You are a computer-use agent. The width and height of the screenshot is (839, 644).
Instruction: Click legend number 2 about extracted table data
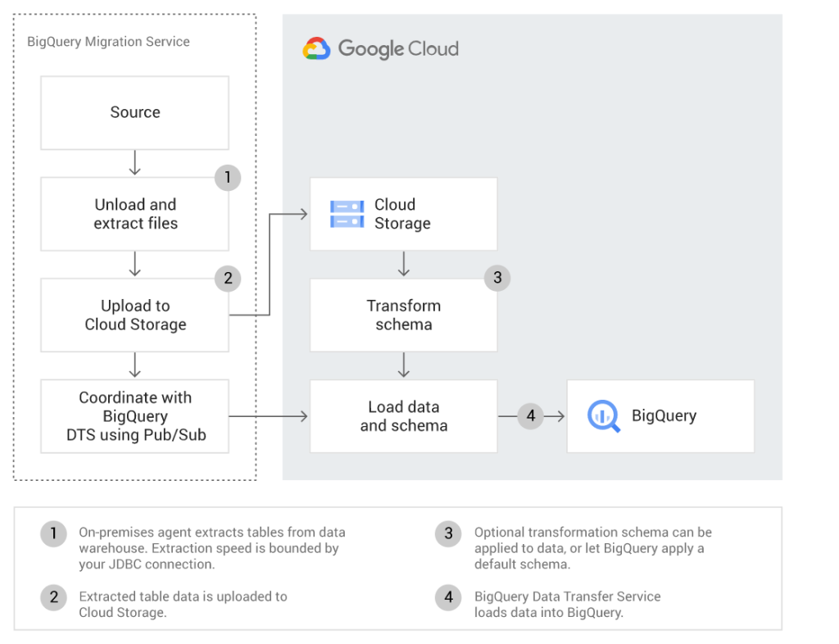(53, 597)
